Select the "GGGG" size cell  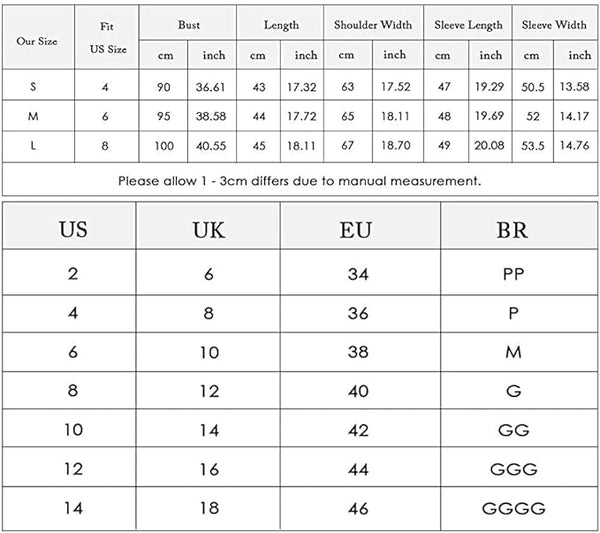[x=513, y=507]
